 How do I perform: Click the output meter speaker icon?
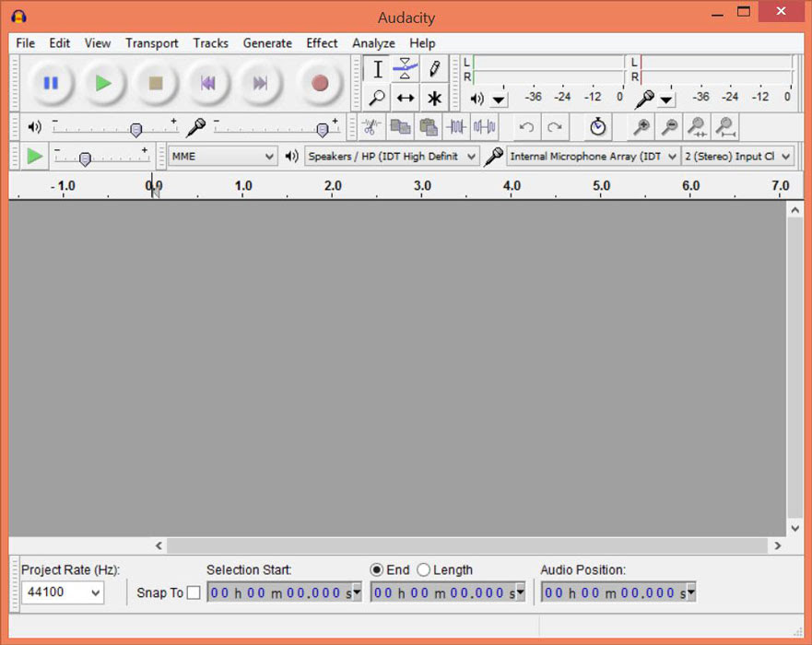[477, 99]
